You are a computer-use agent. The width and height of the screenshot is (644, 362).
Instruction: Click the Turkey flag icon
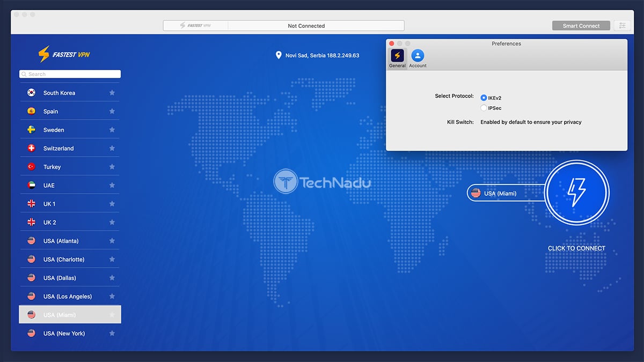pos(31,167)
